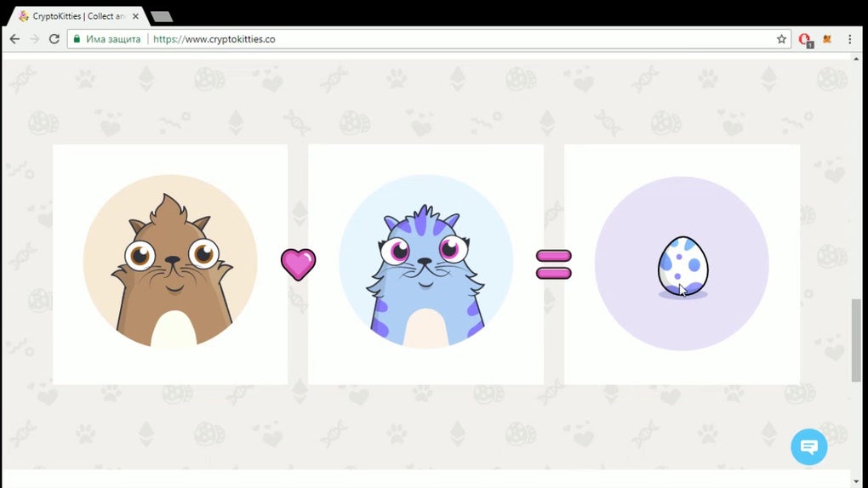Click the spotted egg illustration
This screenshot has height=488, width=868.
[682, 267]
